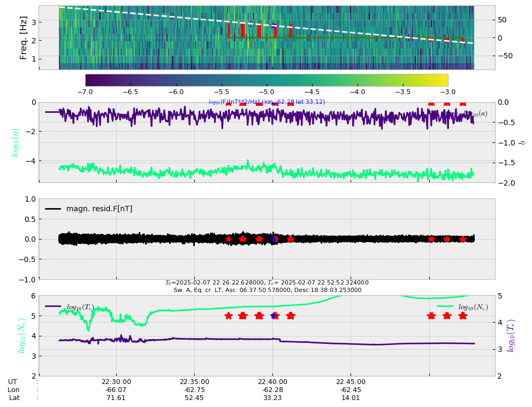Click the blue star in the bottom Ne/Te panel
Image resolution: width=532 pixels, height=407 pixels.
[x=273, y=316]
